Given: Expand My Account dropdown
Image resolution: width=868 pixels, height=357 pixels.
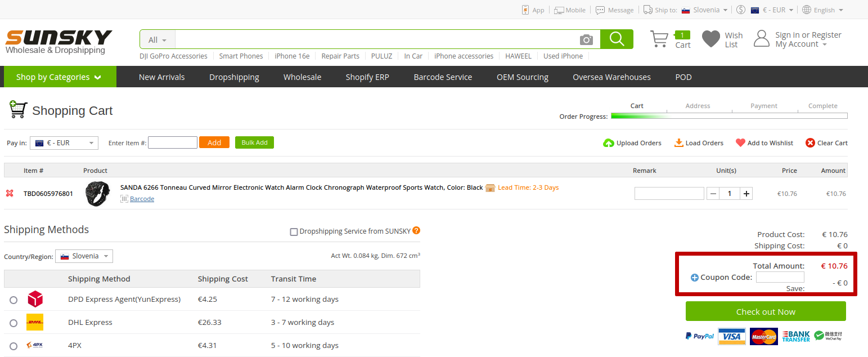Looking at the screenshot, I should coord(801,44).
